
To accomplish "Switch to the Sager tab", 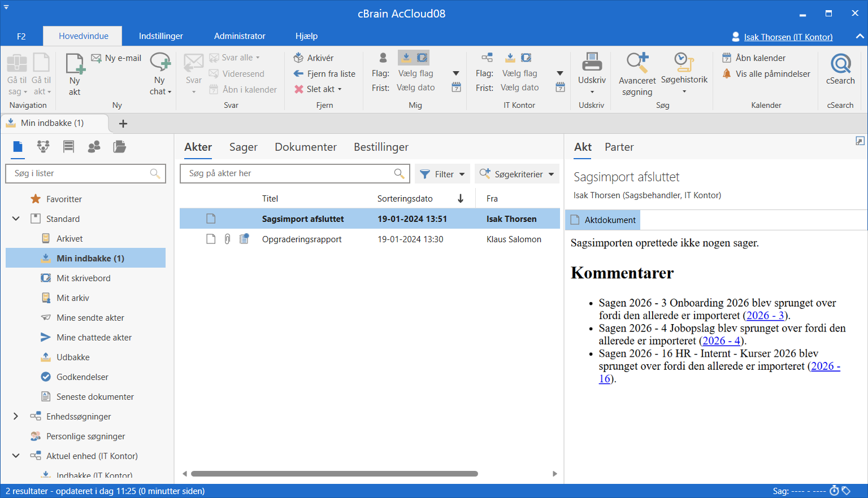I will pyautogui.click(x=244, y=147).
